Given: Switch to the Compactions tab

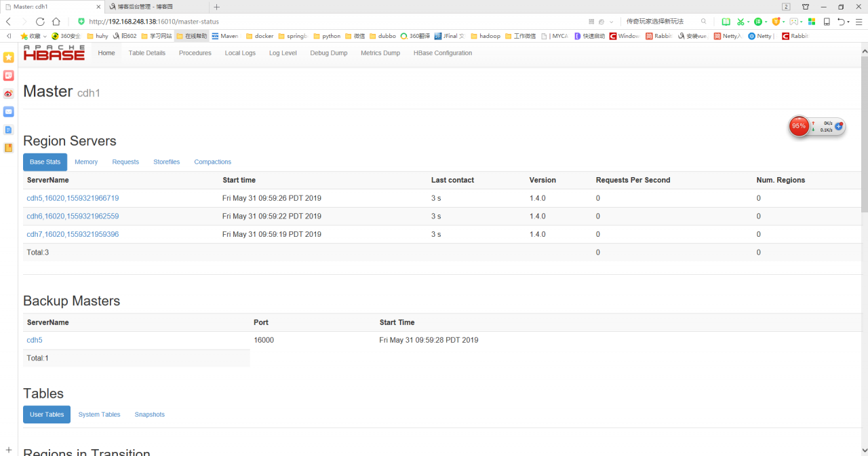Looking at the screenshot, I should point(213,162).
